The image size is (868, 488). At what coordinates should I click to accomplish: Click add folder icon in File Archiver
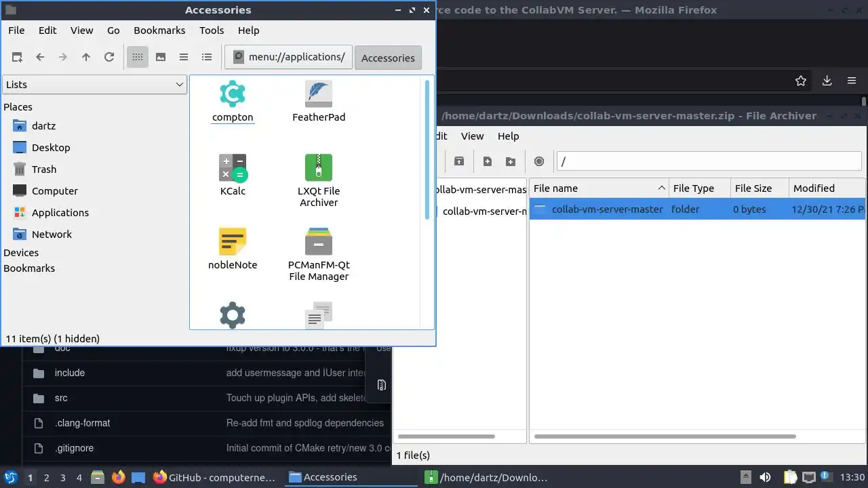pos(511,161)
